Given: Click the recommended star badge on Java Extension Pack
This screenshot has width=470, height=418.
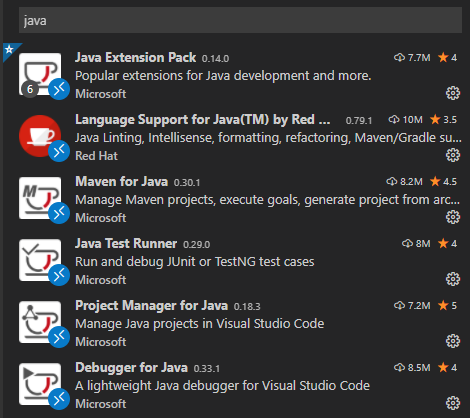Looking at the screenshot, I should 9,50.
